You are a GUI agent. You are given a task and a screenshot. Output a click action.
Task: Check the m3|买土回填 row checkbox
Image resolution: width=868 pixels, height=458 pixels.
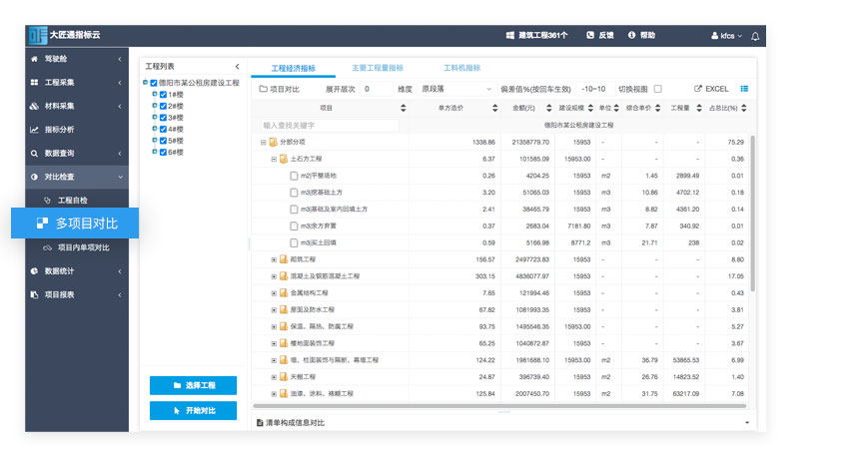click(294, 242)
